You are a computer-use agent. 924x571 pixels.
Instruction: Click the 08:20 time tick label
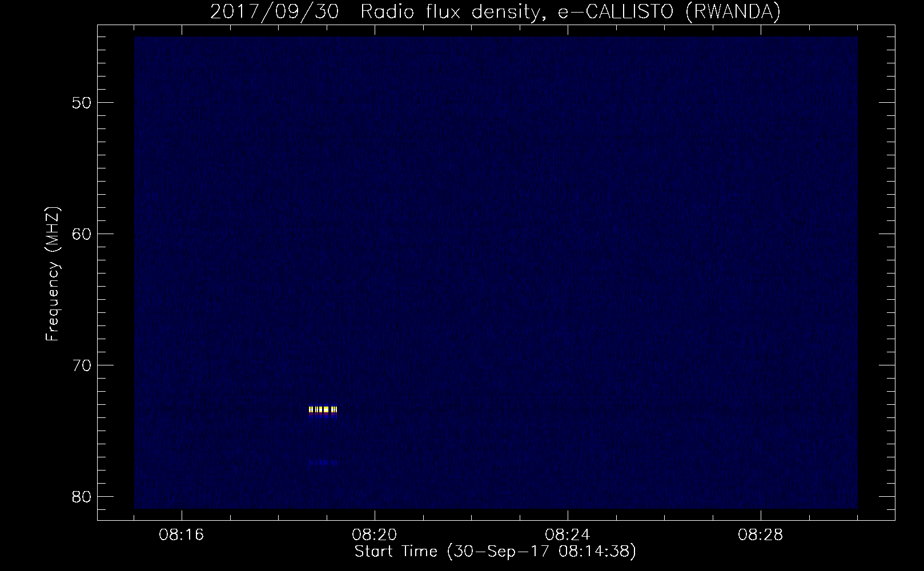(375, 535)
